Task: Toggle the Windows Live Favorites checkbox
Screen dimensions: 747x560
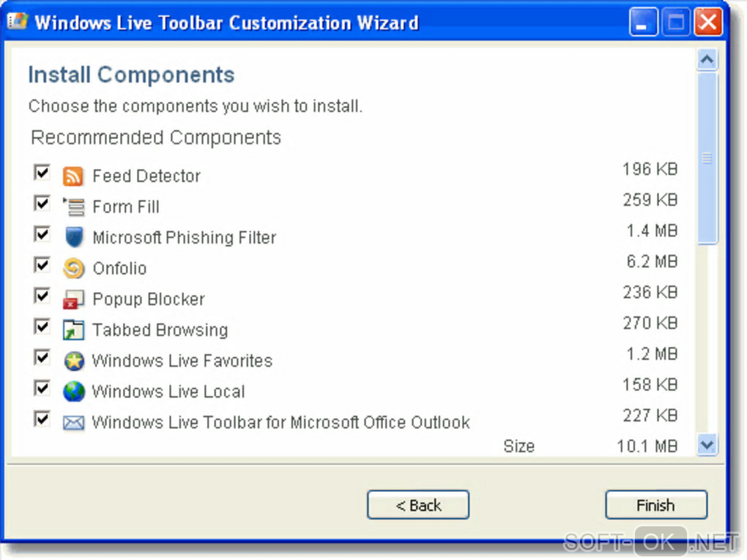Action: (42, 357)
